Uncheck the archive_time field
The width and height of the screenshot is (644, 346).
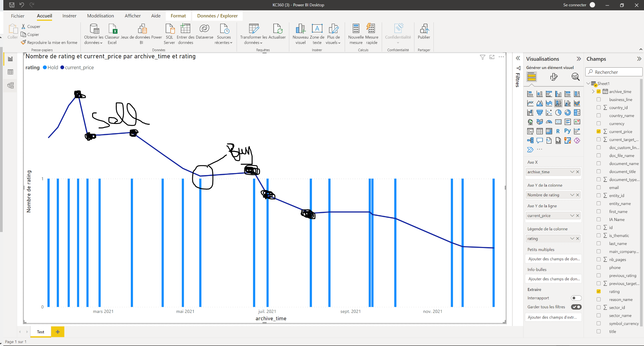(x=599, y=91)
